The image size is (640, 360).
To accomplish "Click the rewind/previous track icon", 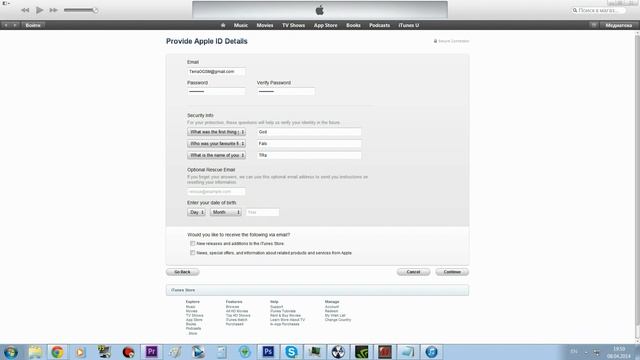I will pos(25,10).
